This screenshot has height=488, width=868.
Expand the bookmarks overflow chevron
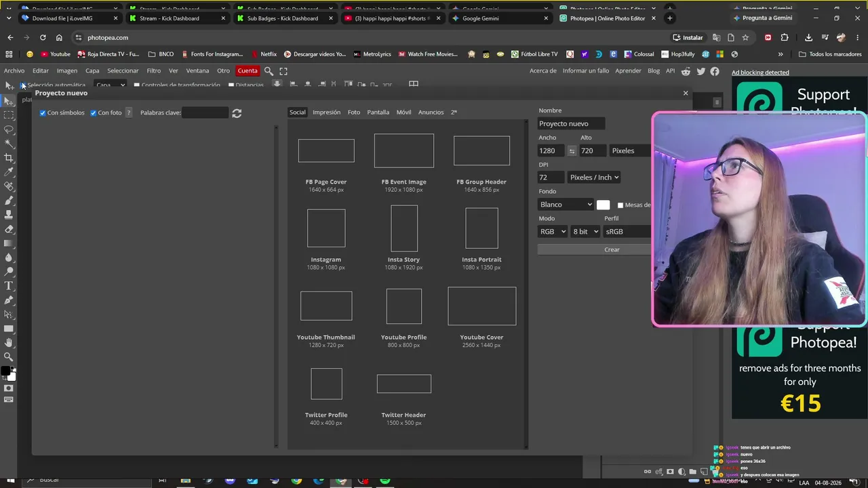coord(781,54)
